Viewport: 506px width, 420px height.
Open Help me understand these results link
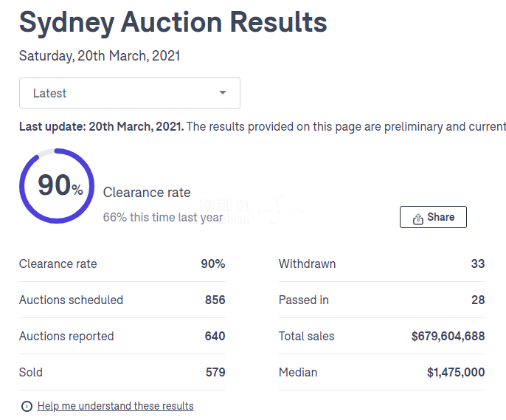click(x=116, y=406)
